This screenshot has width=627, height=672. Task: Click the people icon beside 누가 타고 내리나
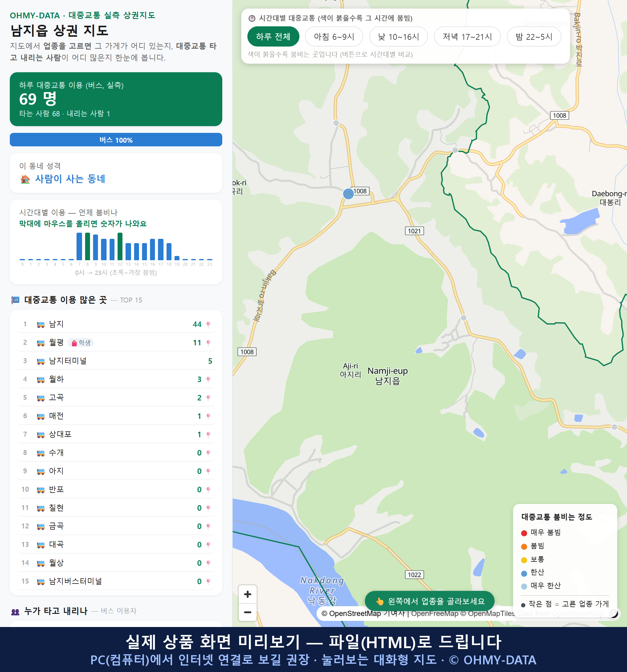coord(15,611)
